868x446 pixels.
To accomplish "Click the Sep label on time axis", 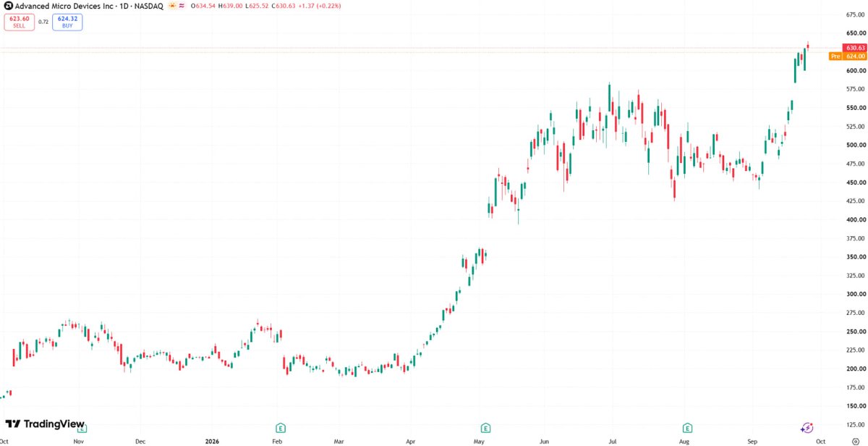I will pos(752,441).
